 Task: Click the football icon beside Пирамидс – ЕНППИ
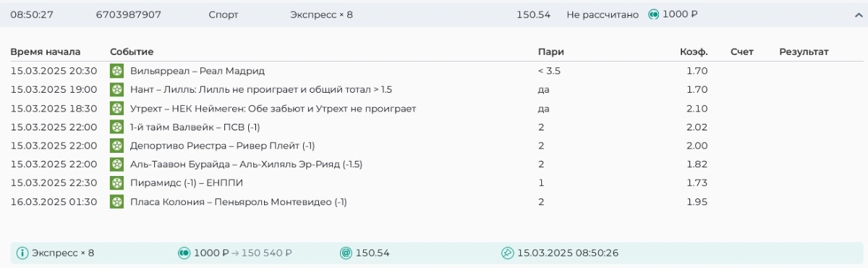[116, 183]
